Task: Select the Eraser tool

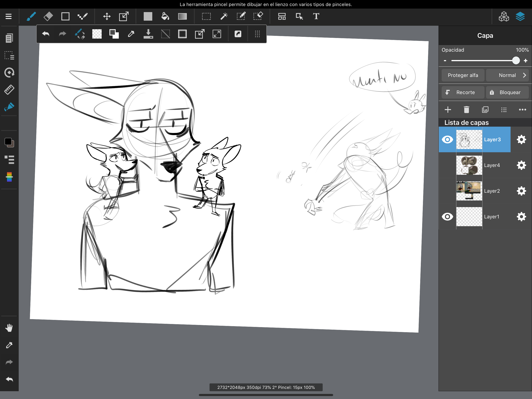Action: pos(48,16)
